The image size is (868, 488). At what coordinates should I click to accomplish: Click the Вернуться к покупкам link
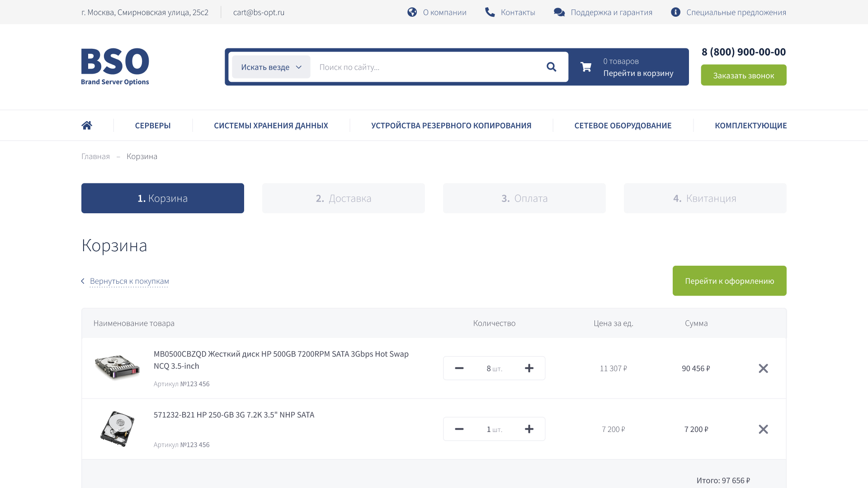click(x=129, y=281)
